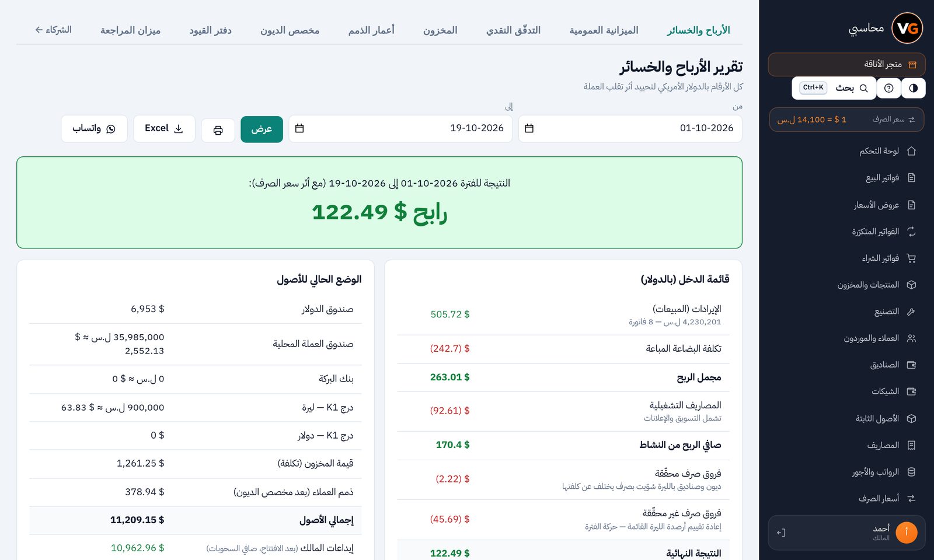
Task: Switch to المخزون tab
Action: (x=440, y=30)
